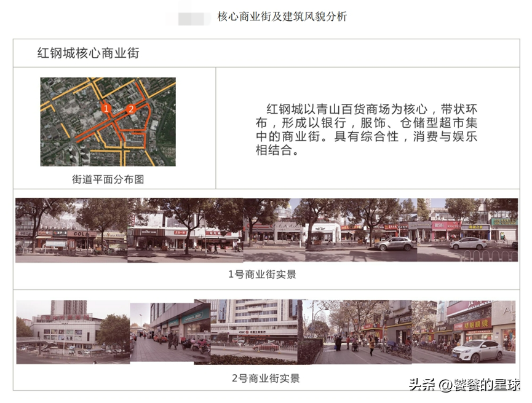
Task: Click the COLA storefront sign
Action: click(x=81, y=234)
